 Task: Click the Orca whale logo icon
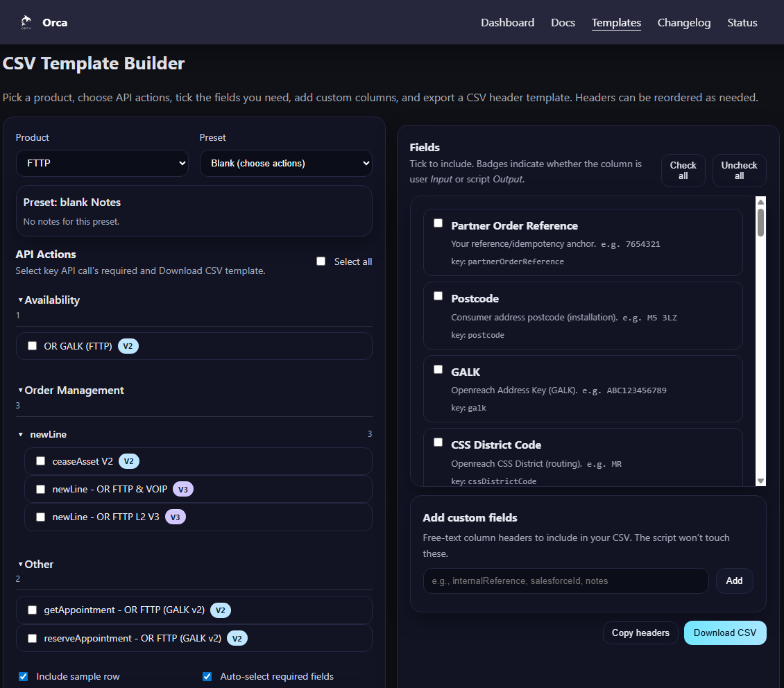26,21
